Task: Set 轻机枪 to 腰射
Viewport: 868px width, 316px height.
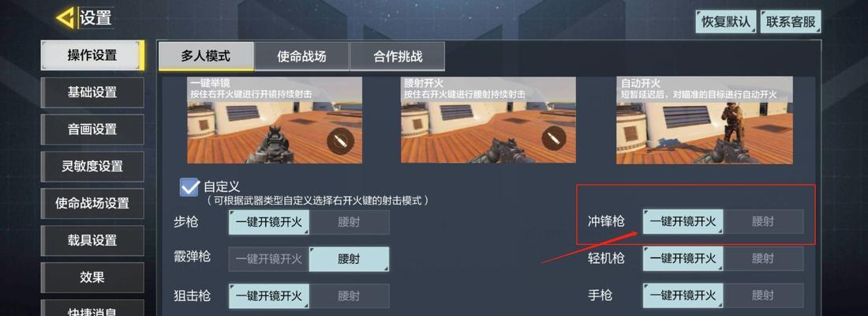Action: (763, 258)
